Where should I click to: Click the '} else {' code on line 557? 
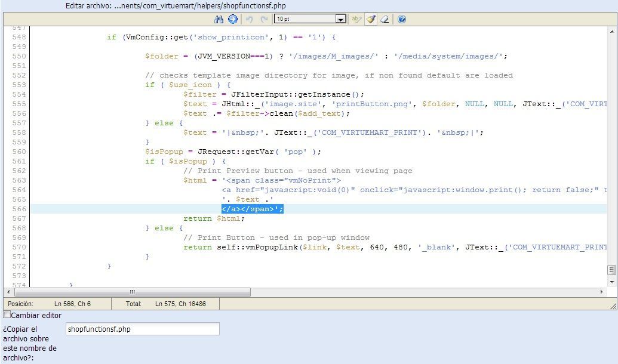click(x=164, y=123)
